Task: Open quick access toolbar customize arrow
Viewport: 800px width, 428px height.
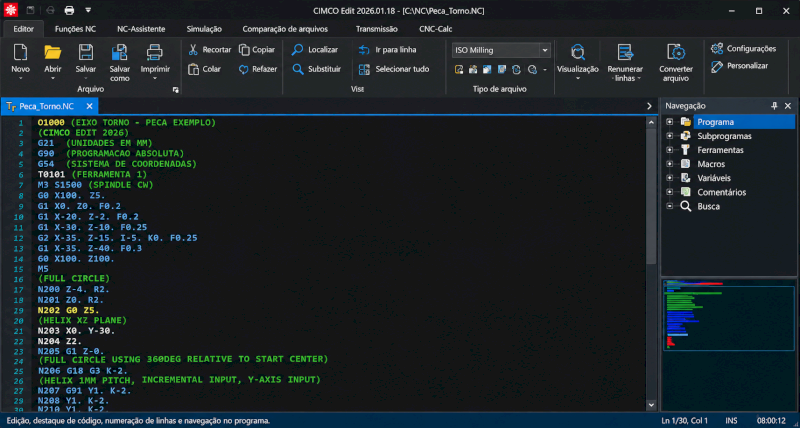Action: (x=88, y=10)
